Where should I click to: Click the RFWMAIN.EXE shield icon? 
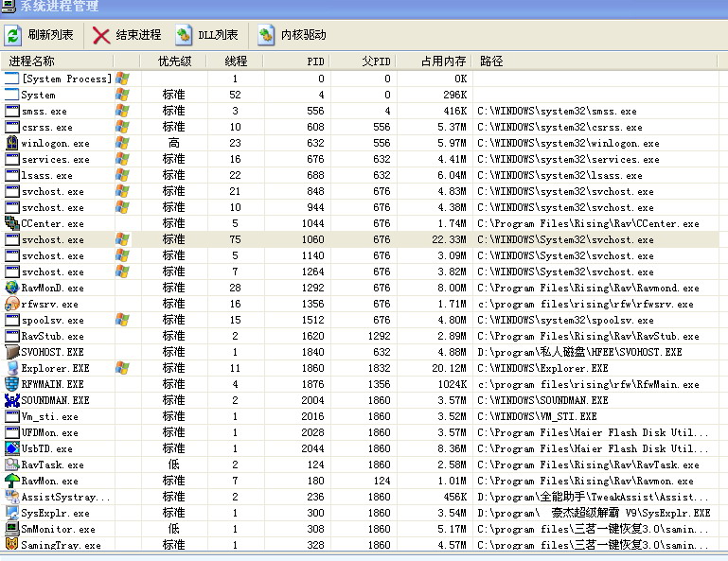(x=11, y=384)
